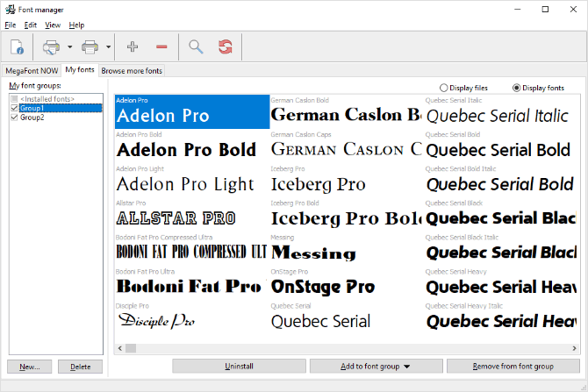Select the Quebec Serial Black upright preview

click(x=501, y=215)
